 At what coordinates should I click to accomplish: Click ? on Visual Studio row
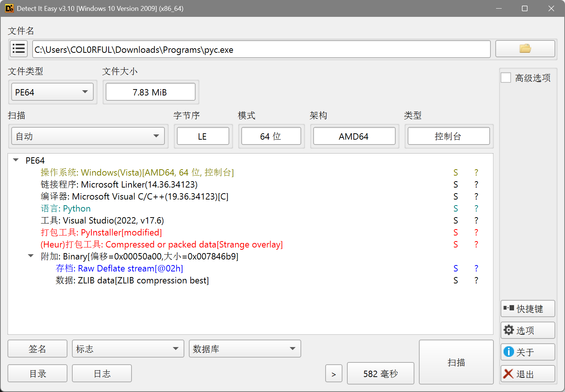(476, 221)
